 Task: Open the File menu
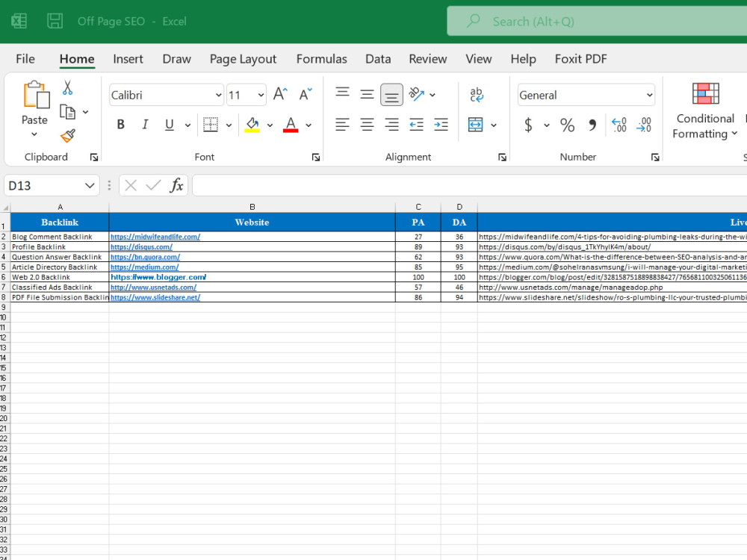(25, 59)
